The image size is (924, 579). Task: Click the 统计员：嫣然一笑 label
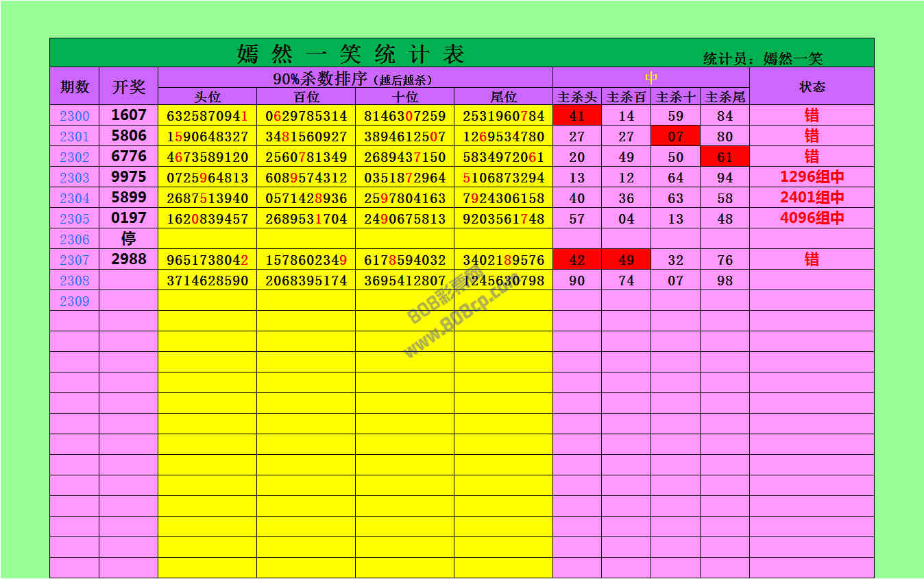pyautogui.click(x=762, y=59)
